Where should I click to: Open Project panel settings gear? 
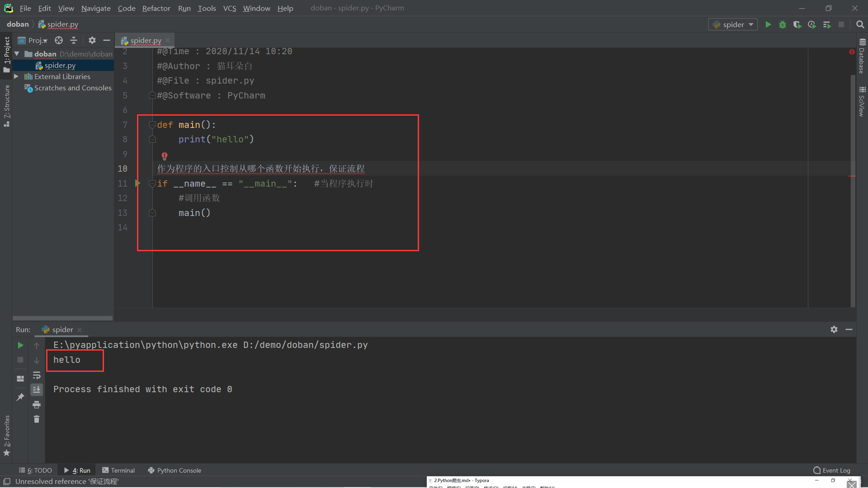coord(92,40)
